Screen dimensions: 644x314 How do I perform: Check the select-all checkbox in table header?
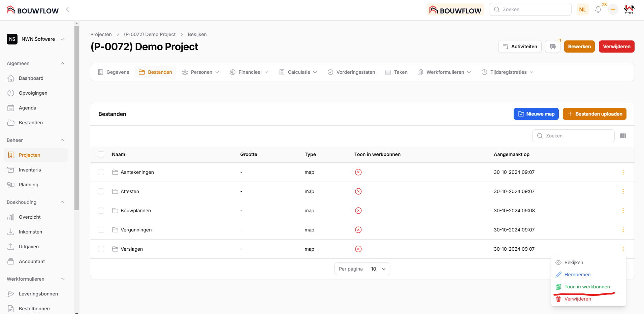coord(101,154)
